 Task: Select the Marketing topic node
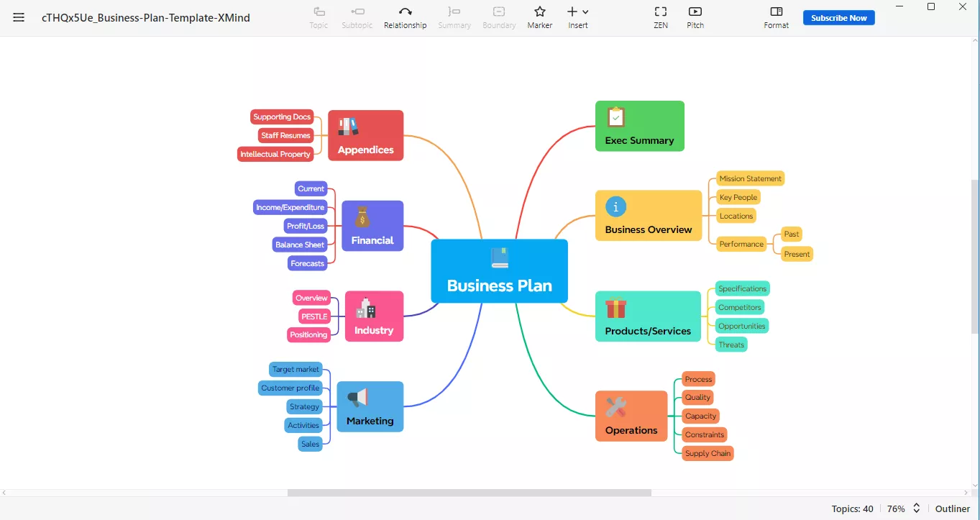pos(370,406)
